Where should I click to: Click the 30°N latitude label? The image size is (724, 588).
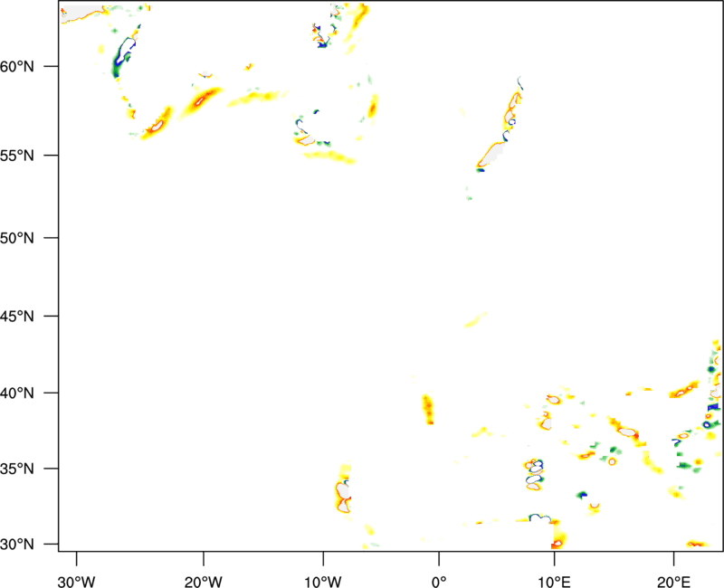tap(17, 545)
